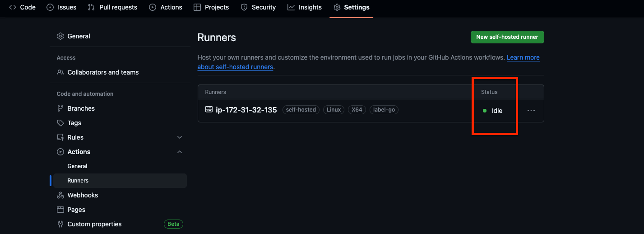Open runner ip-172-31-32-135
644x234 pixels.
pos(246,110)
